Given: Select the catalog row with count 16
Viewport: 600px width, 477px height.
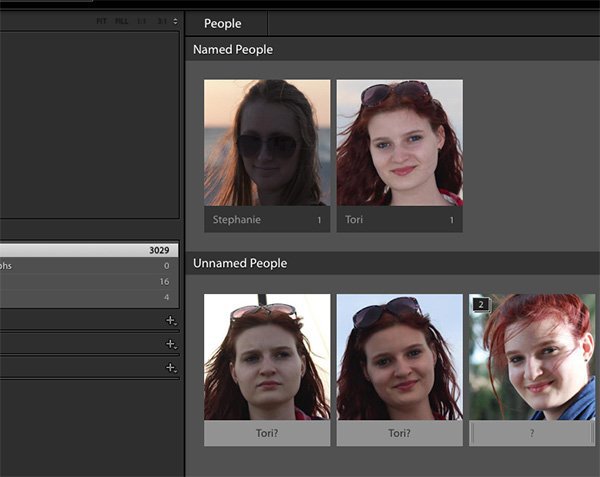Looking at the screenshot, I should point(90,282).
